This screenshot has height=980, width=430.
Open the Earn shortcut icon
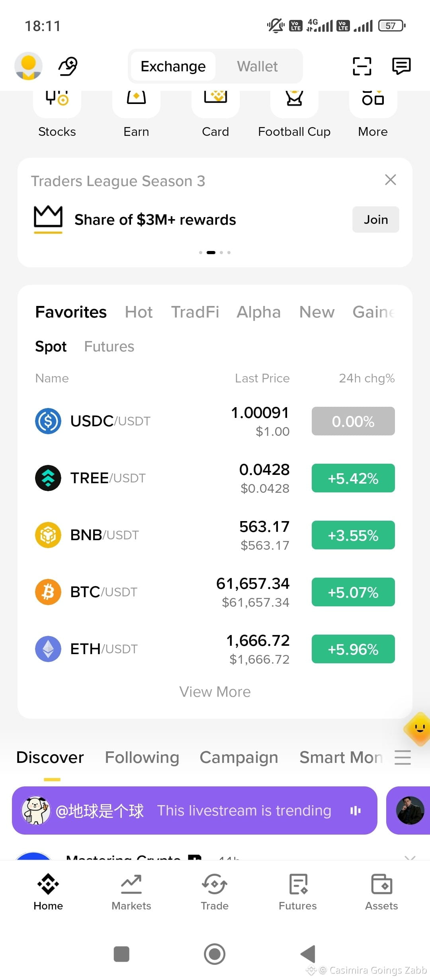[136, 99]
